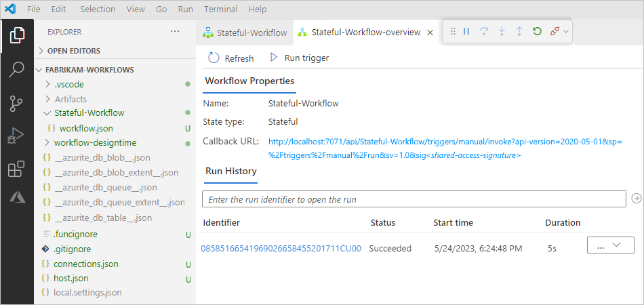Click the Refresh button
Viewport: 644px width, 305px height.
point(230,58)
